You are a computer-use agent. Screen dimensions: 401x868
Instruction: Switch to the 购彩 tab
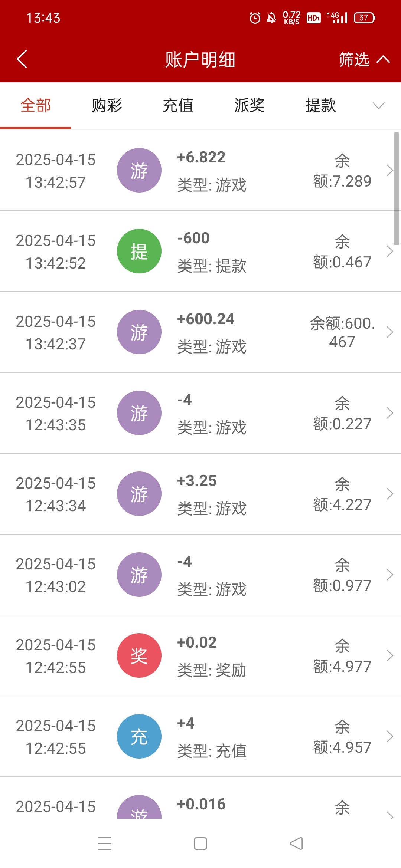[107, 106]
